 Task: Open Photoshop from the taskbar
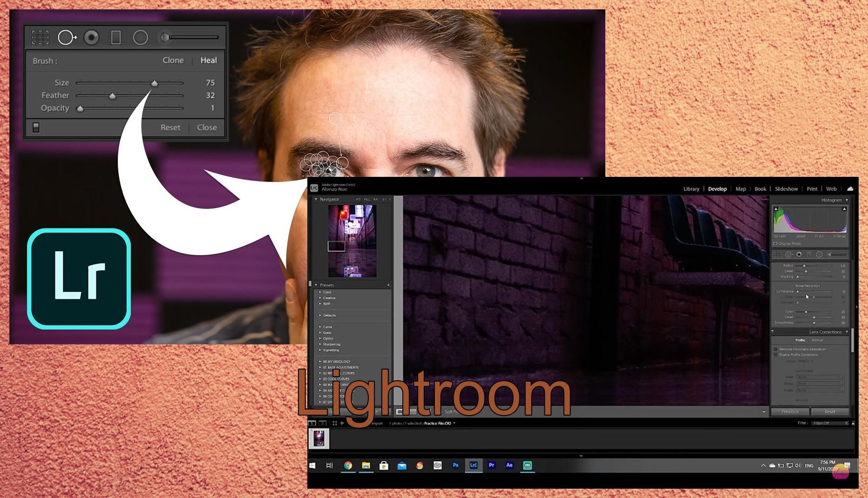click(x=455, y=465)
